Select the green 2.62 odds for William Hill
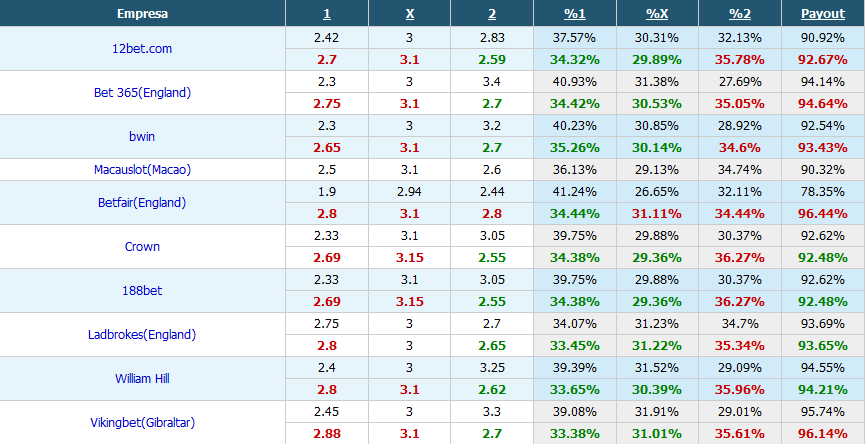 492,390
